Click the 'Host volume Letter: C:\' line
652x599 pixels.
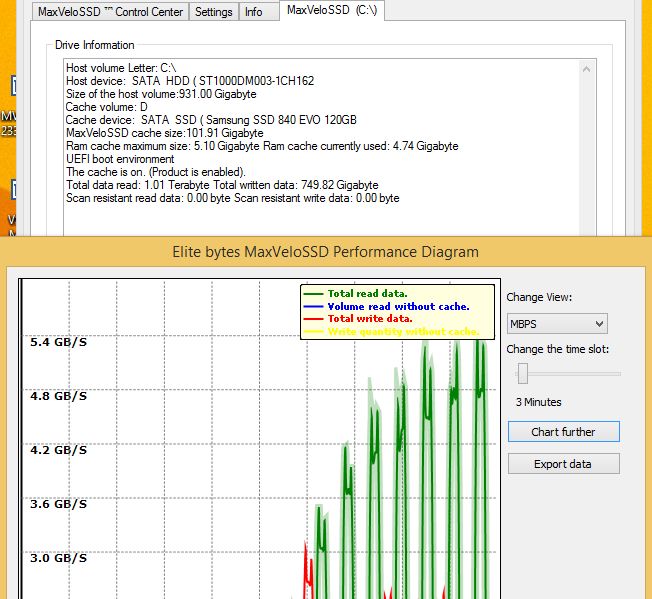point(121,68)
